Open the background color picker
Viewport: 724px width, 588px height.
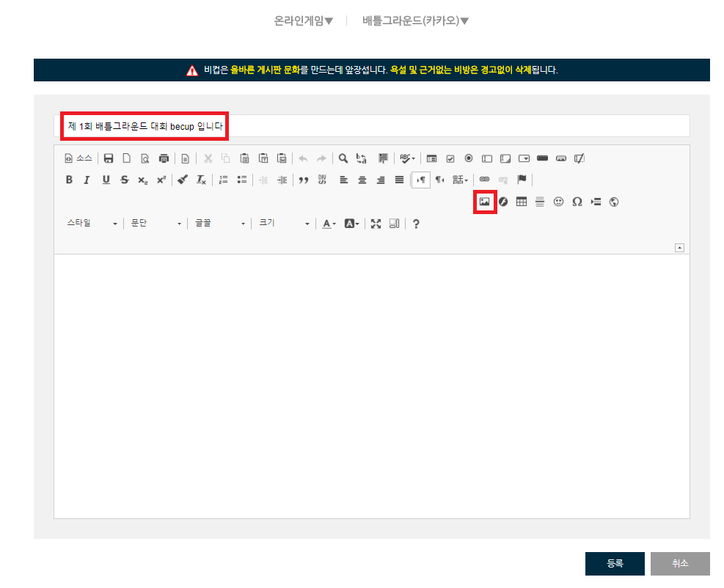click(352, 224)
